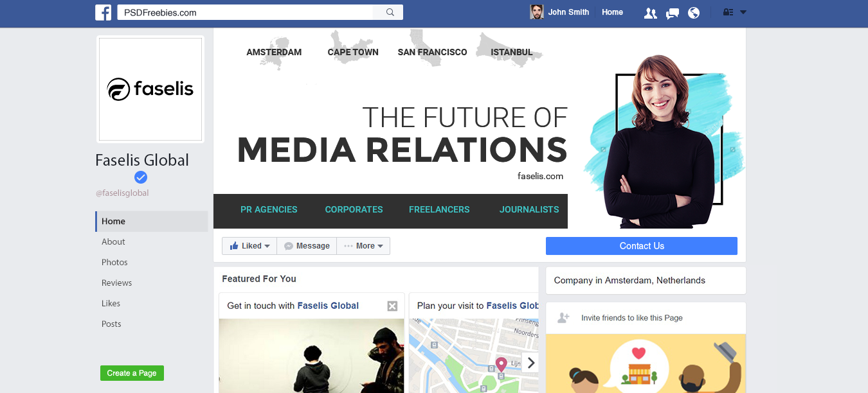Viewport: 868px width, 393px height.
Task: Open the Reviews sidebar item
Action: click(116, 283)
